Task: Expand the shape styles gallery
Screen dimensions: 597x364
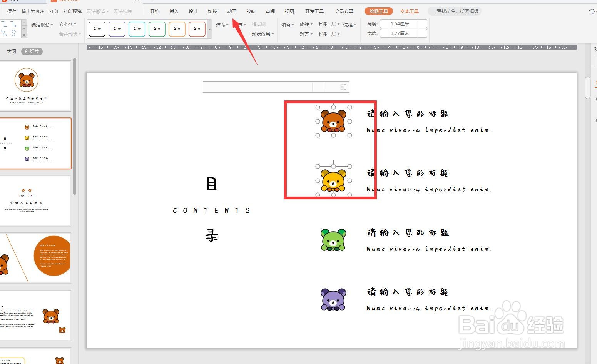Action: click(x=210, y=29)
